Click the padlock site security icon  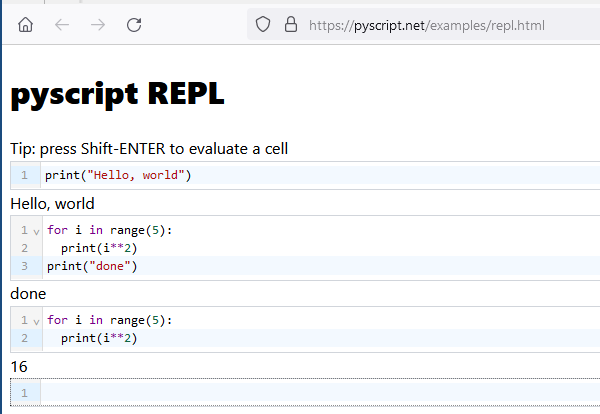[290, 24]
